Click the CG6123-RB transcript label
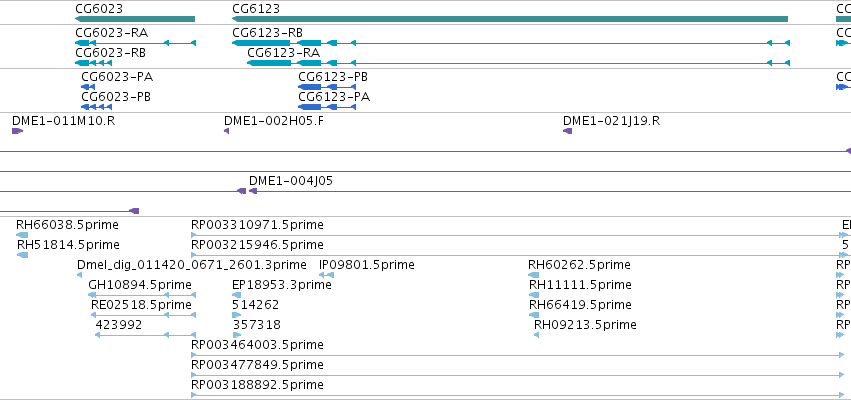Screen dimensions: 851x400 [x=267, y=33]
